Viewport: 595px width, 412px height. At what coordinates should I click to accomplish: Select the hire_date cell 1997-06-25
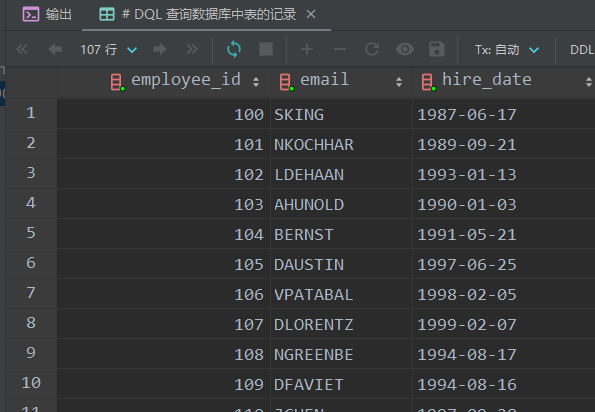coord(504,264)
